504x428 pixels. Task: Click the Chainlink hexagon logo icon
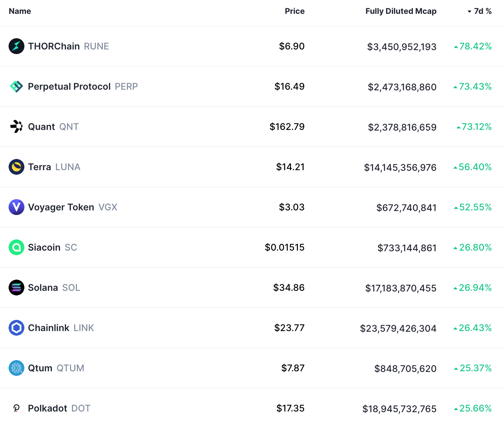pyautogui.click(x=16, y=328)
